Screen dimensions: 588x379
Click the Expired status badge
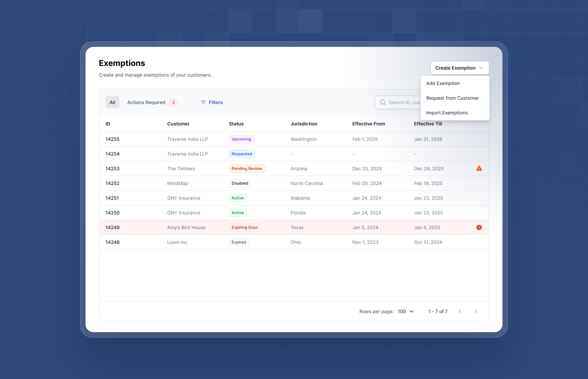click(239, 242)
